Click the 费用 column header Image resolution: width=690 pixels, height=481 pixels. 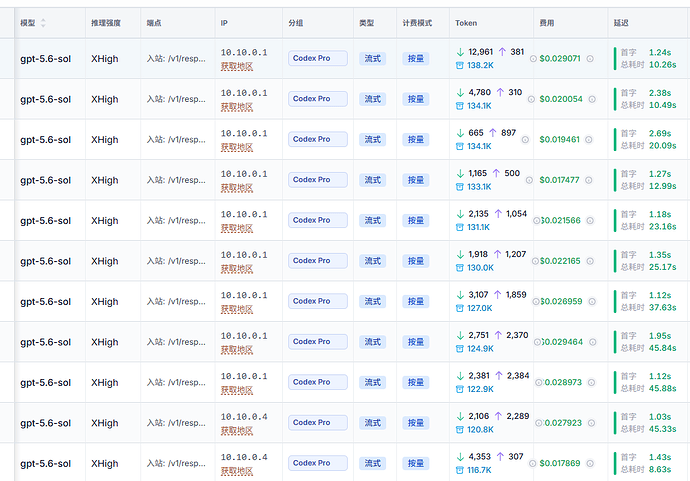(547, 23)
